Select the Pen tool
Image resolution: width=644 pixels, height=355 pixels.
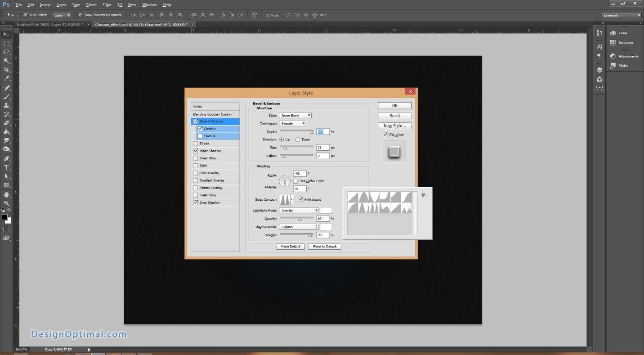(x=6, y=159)
